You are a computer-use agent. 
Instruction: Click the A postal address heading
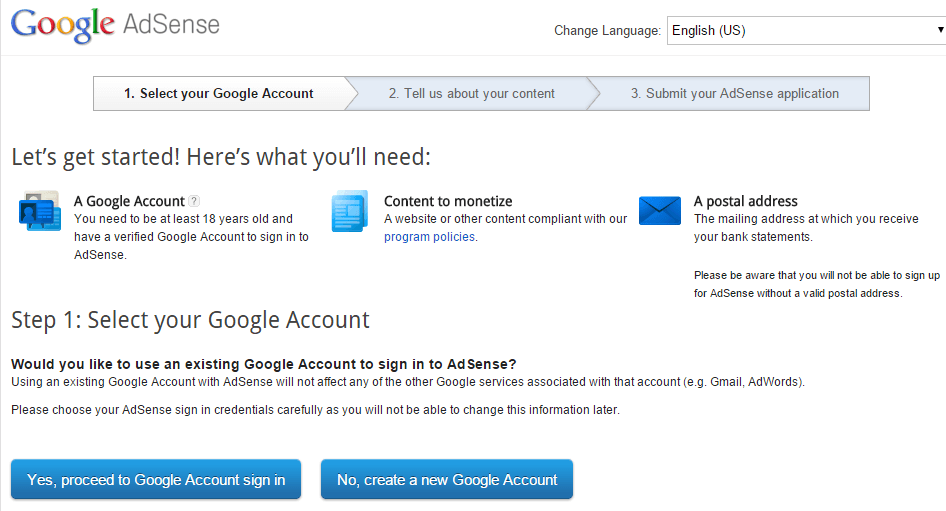tap(746, 201)
